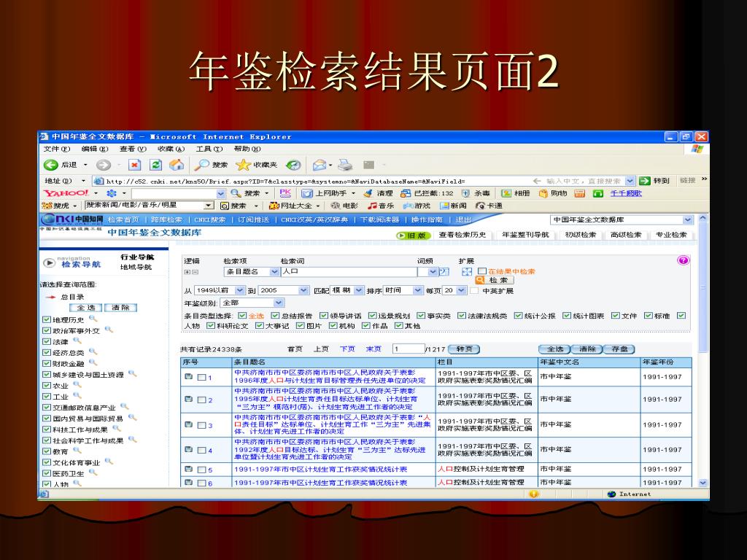Click the History clock icon
Screen dimensions: 747x560
point(293,166)
